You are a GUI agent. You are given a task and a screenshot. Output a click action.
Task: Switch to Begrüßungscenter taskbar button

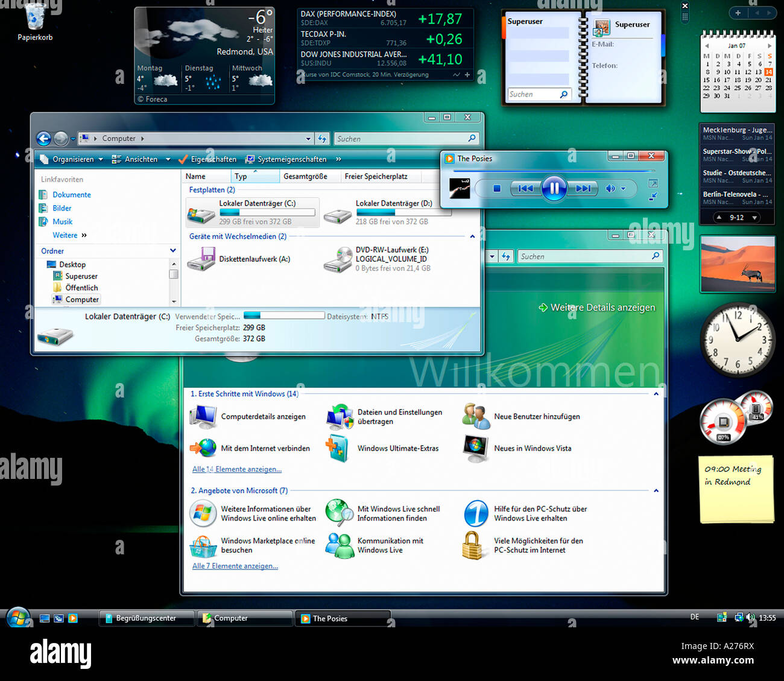pyautogui.click(x=147, y=618)
